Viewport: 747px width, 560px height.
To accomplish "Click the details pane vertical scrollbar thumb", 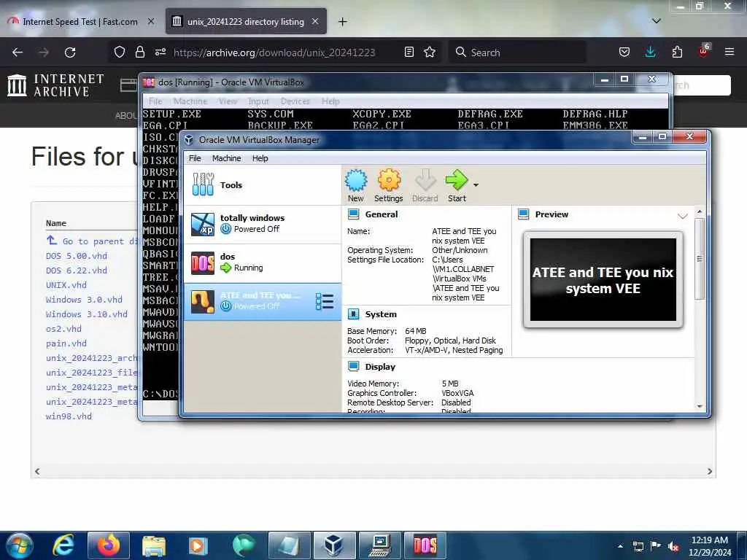I will 700,259.
